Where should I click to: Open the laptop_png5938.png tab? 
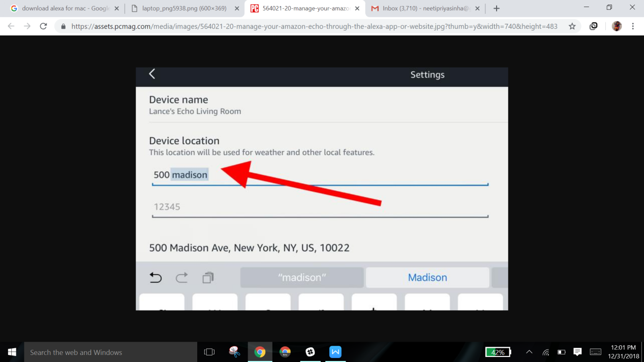[184, 9]
